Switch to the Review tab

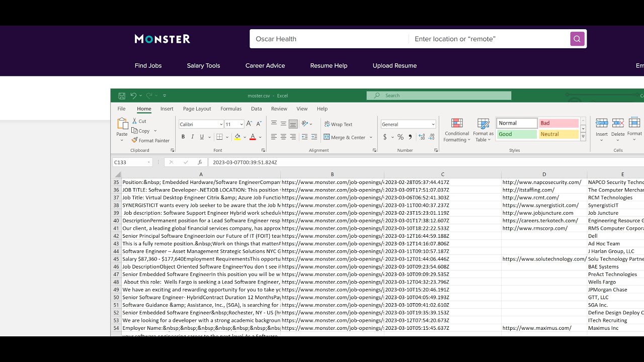[279, 109]
